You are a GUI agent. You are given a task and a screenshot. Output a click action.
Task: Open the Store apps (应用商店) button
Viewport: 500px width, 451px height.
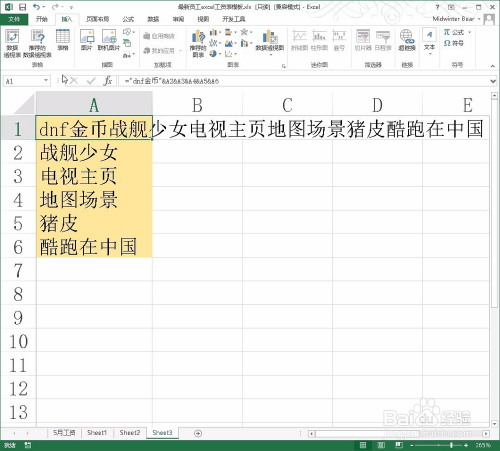[159, 36]
